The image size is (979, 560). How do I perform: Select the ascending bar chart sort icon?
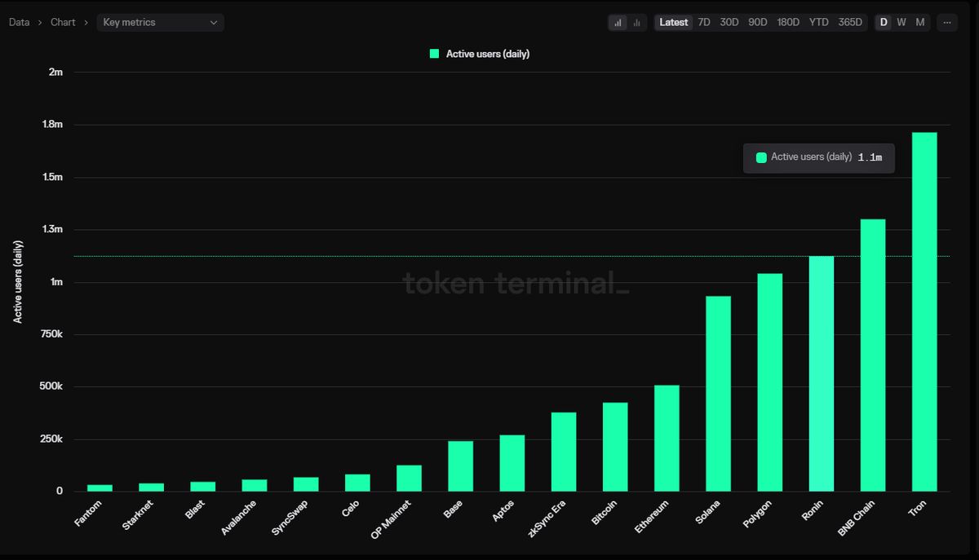pyautogui.click(x=618, y=23)
